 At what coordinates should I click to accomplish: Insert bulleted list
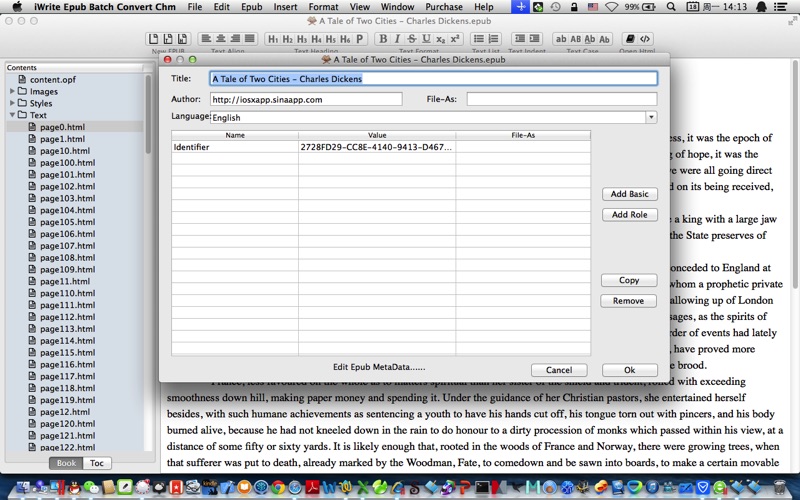click(x=479, y=39)
